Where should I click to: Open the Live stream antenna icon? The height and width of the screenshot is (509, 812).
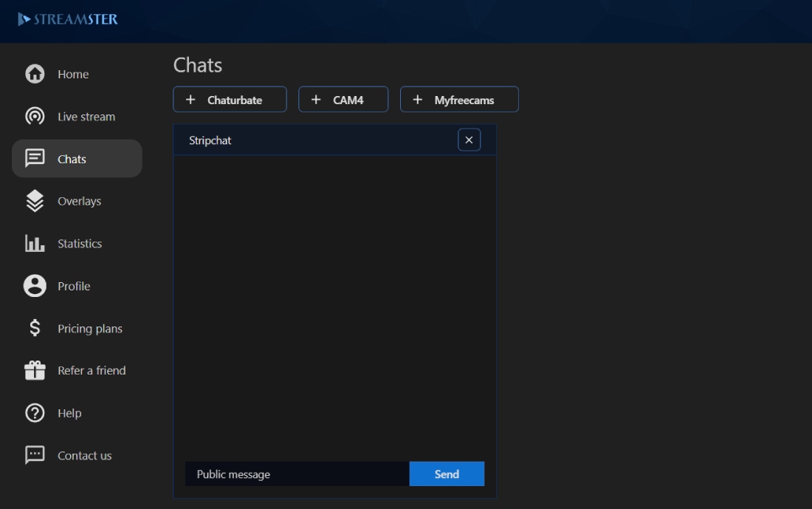[35, 116]
